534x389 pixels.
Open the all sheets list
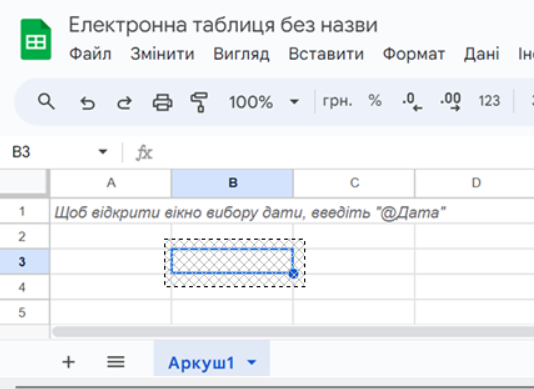click(116, 362)
